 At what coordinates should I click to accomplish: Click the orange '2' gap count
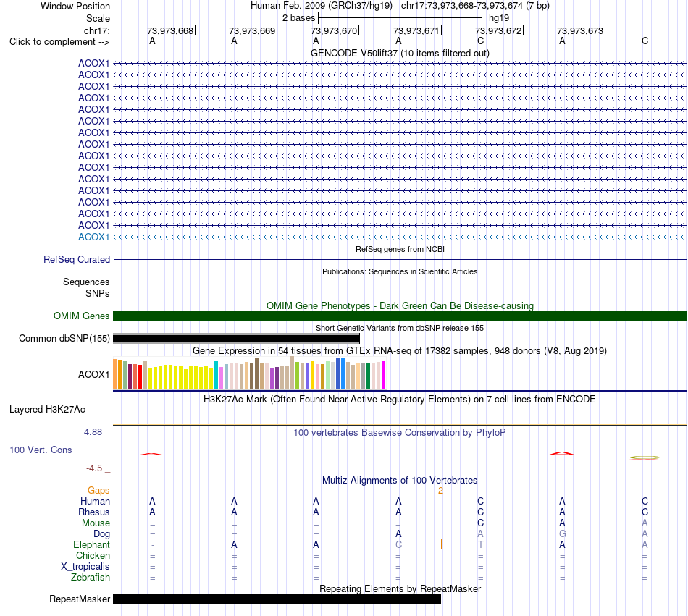[x=440, y=491]
